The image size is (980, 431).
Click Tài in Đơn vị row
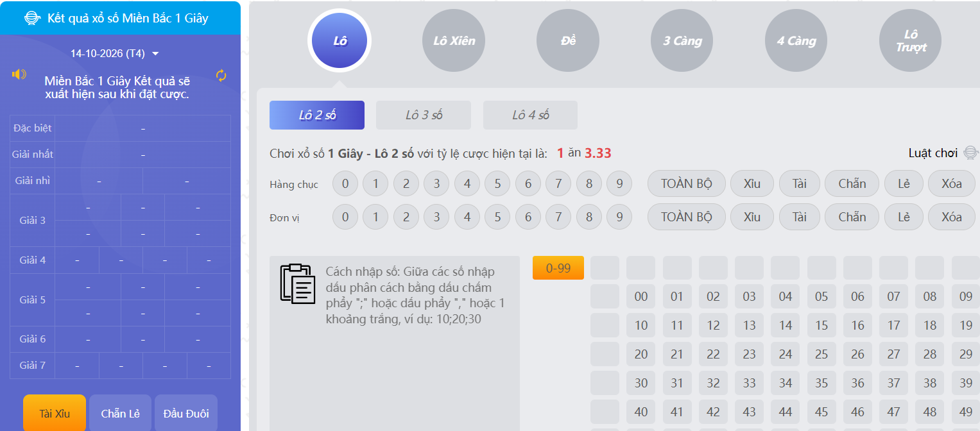click(800, 217)
